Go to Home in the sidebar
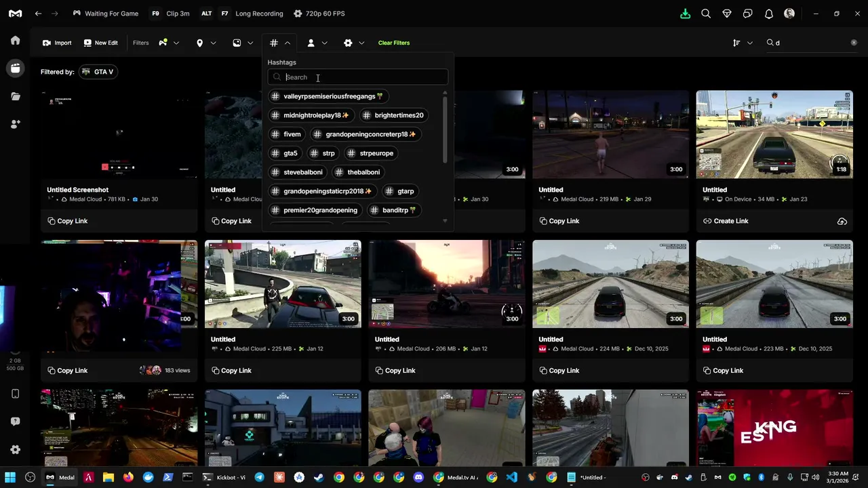The image size is (868, 488). (16, 40)
